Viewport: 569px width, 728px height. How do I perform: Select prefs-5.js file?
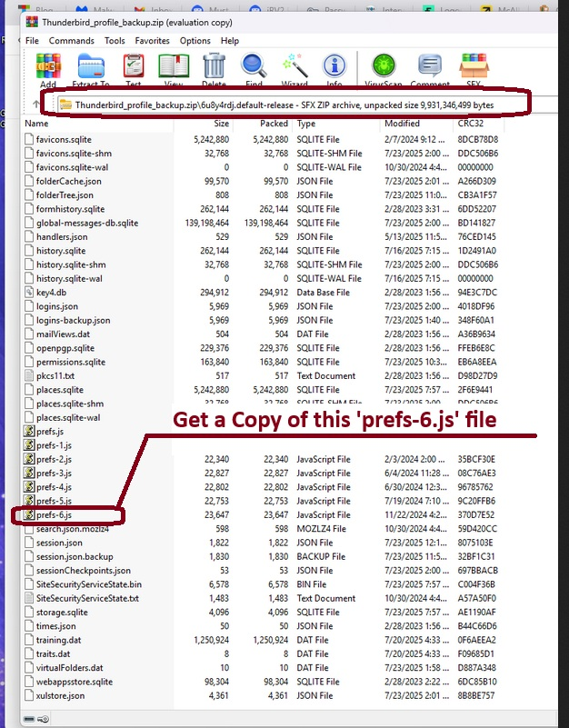(54, 501)
